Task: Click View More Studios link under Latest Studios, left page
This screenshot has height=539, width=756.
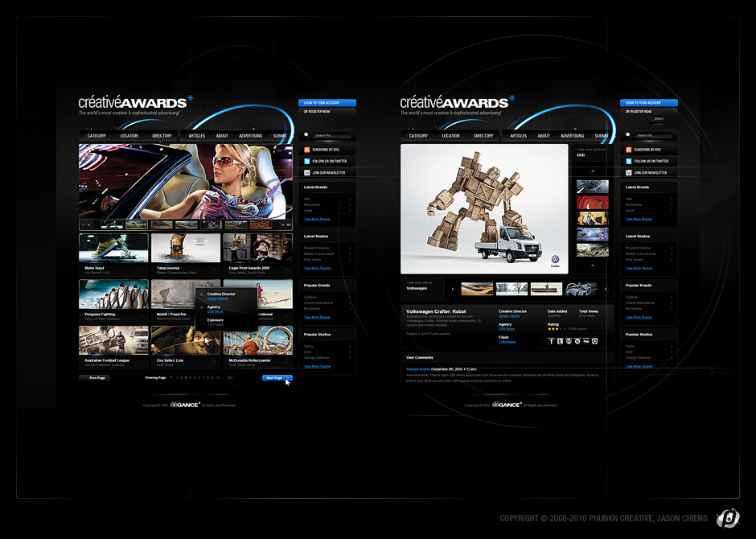Action: [x=317, y=268]
